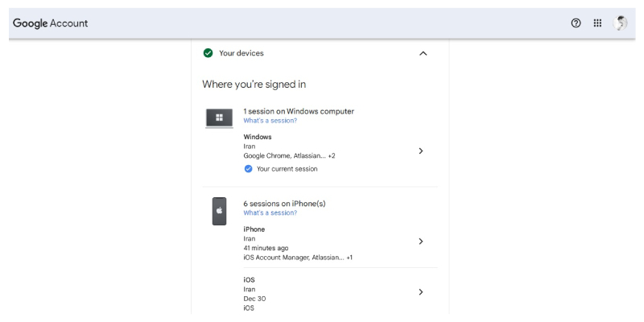Click the Google Account logo
644x322 pixels.
click(x=50, y=23)
